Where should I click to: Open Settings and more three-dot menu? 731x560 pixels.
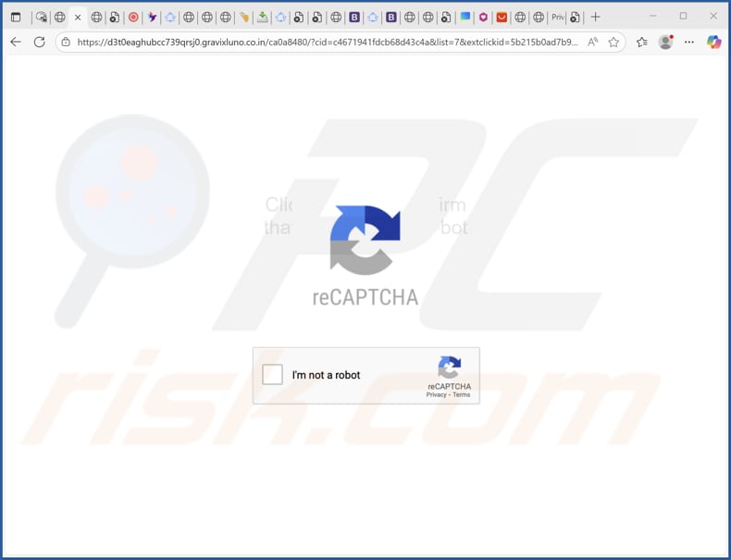(689, 42)
